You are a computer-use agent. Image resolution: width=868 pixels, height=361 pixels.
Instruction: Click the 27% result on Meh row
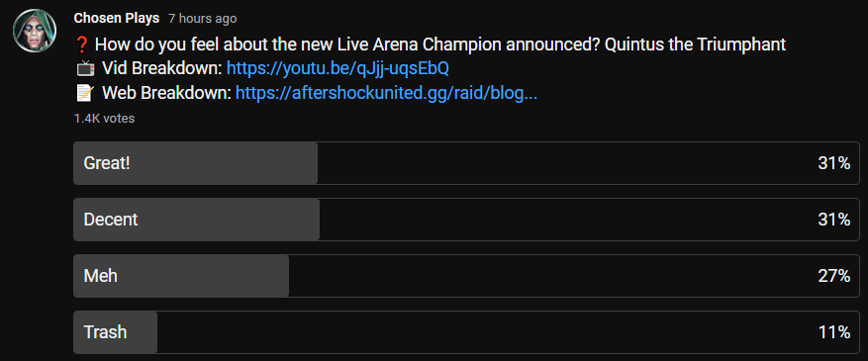(833, 276)
